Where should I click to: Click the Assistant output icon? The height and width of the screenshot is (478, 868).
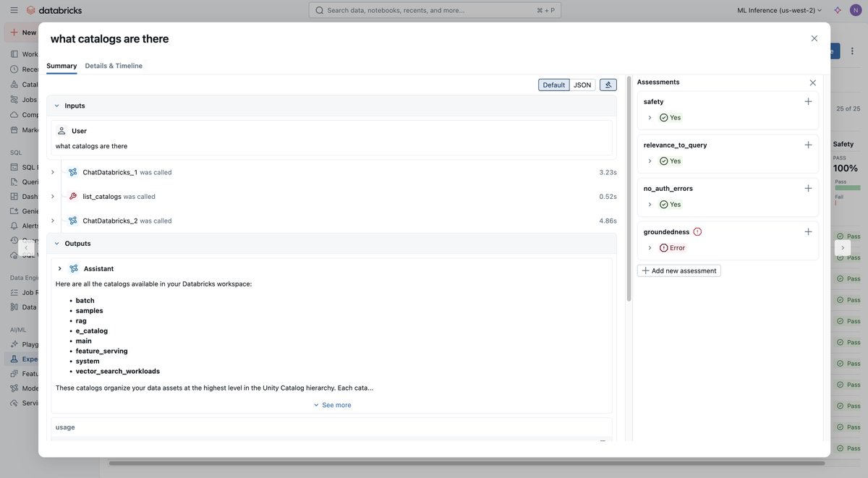tap(74, 268)
